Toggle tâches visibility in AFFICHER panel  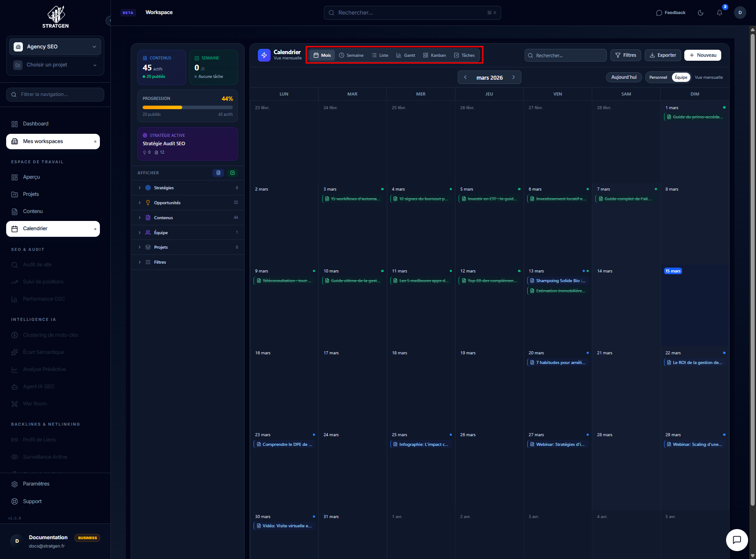click(232, 173)
